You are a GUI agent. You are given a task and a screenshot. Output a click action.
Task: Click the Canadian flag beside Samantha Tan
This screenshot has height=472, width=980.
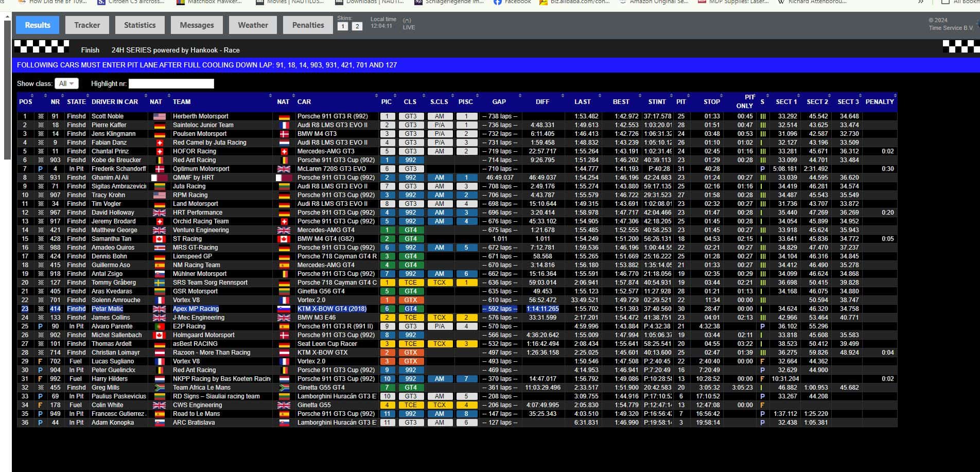(160, 239)
